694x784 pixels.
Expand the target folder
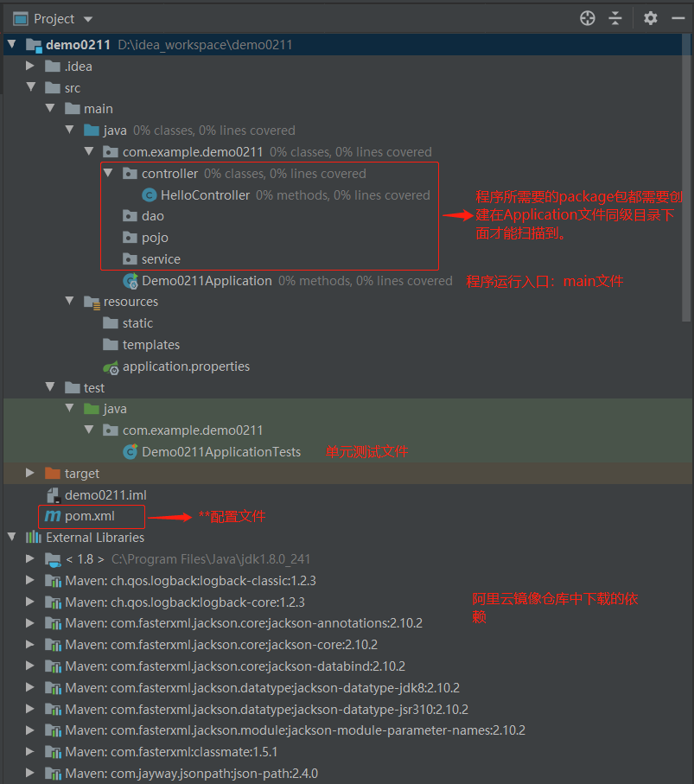pyautogui.click(x=30, y=473)
